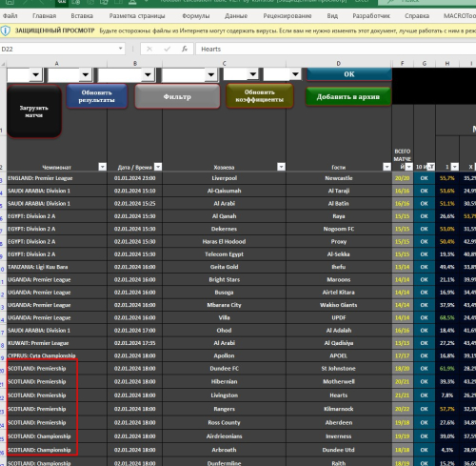Select the ENGLAND: Premier League cell

[57, 178]
